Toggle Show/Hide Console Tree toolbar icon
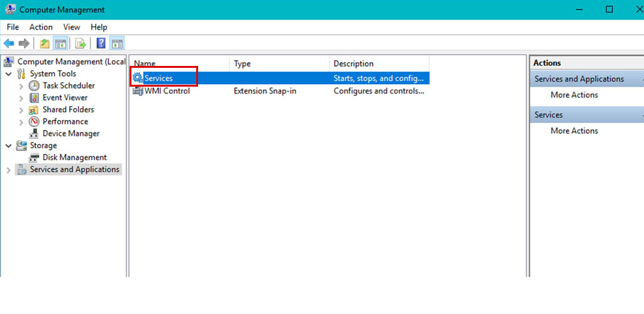Image resolution: width=644 pixels, height=314 pixels. click(x=61, y=43)
